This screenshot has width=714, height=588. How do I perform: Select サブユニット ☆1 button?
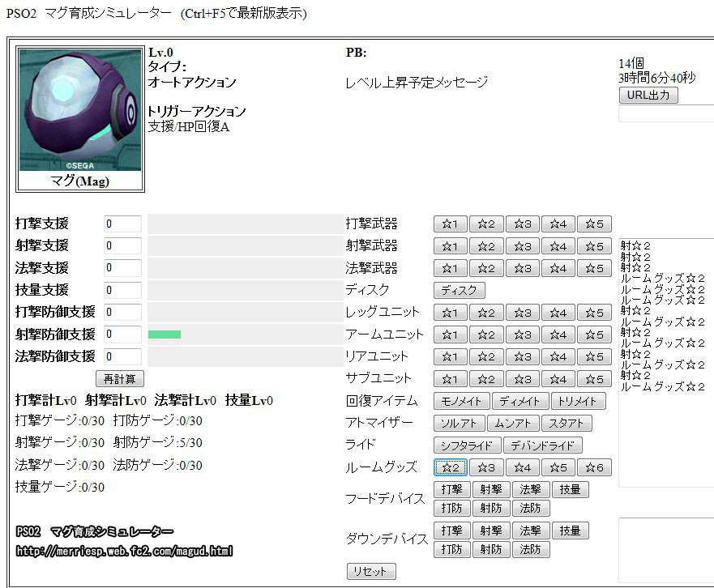coord(451,379)
